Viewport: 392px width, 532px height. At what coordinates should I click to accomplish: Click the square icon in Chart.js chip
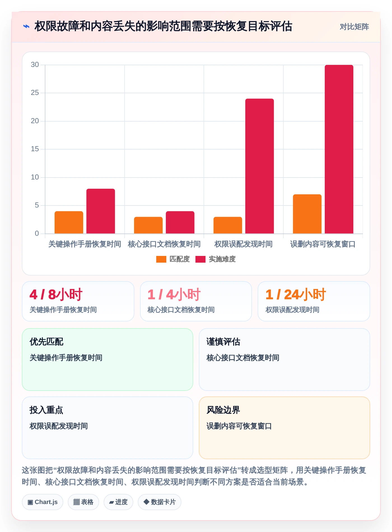coord(30,502)
